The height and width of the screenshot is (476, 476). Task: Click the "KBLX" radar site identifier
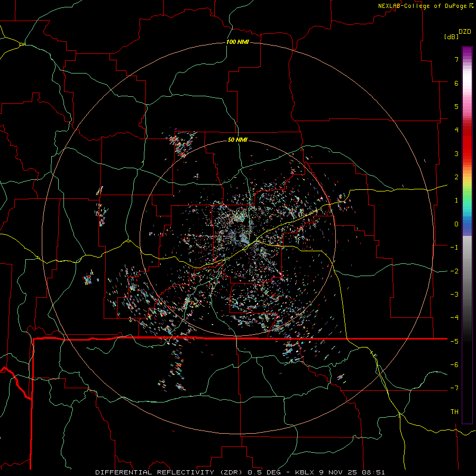305,472
